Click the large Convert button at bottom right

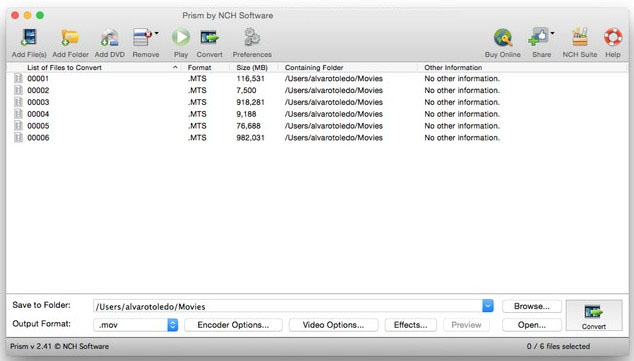click(594, 315)
